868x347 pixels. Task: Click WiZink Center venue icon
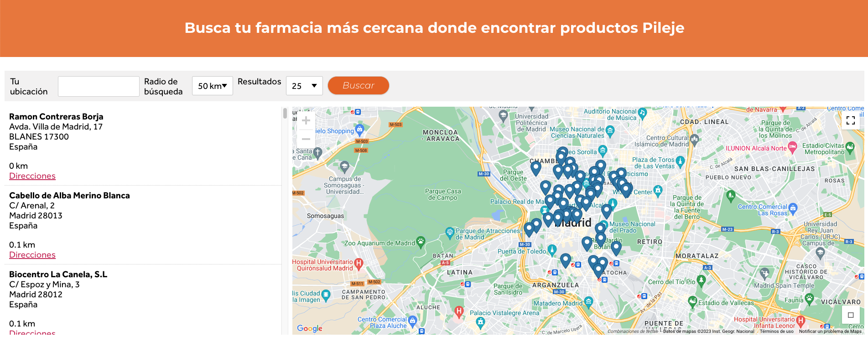coord(657,190)
